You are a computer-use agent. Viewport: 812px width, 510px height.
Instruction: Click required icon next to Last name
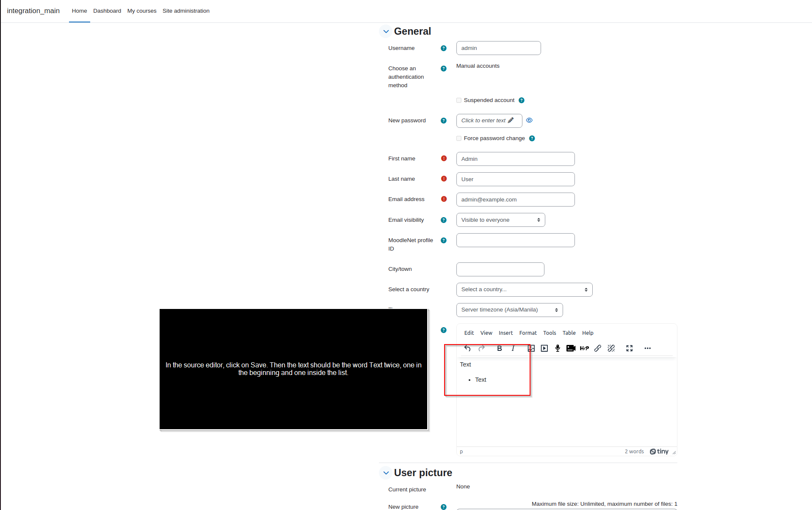444,179
